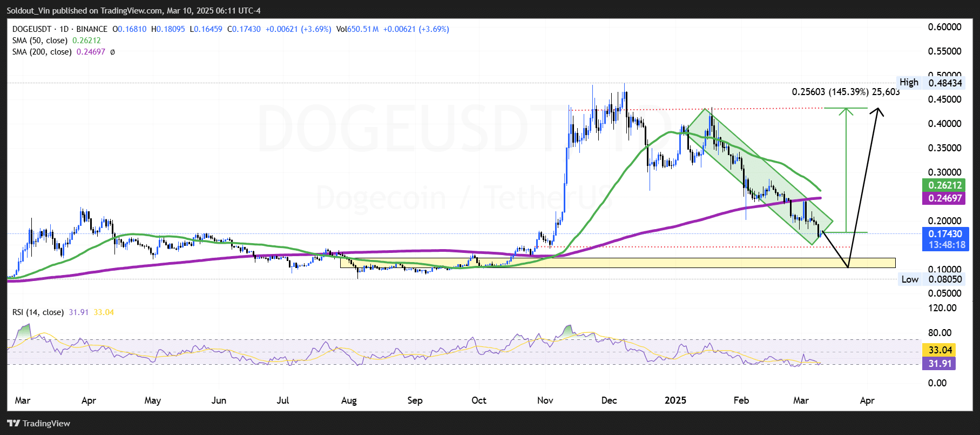The height and width of the screenshot is (435, 980).
Task: Click the 120.00 RSI axis level
Action: click(x=942, y=308)
